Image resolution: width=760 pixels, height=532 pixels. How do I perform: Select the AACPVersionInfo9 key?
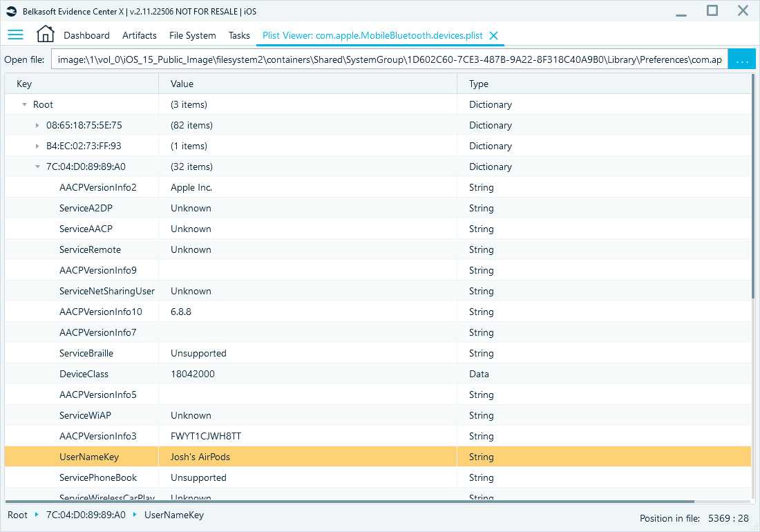pyautogui.click(x=98, y=270)
